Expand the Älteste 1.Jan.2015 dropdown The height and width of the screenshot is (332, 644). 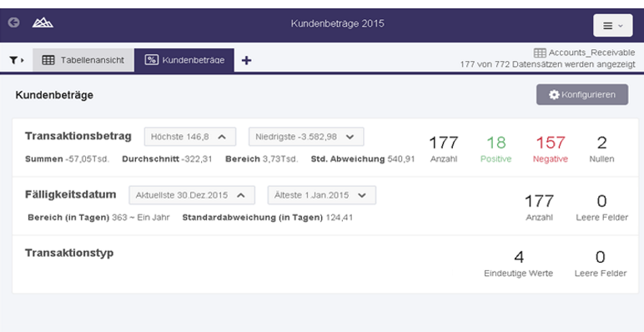click(322, 195)
